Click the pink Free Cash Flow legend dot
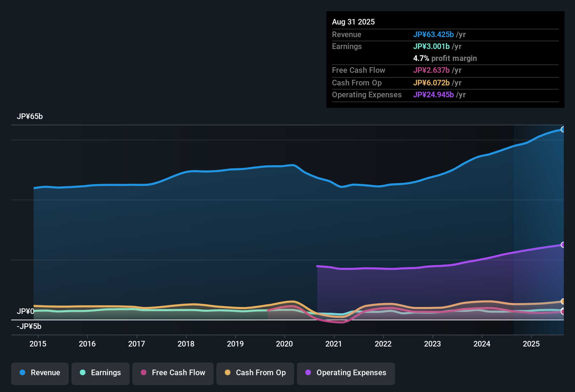 coord(144,373)
